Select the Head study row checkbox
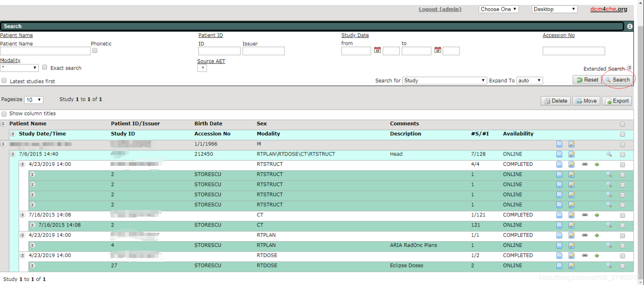 622,155
